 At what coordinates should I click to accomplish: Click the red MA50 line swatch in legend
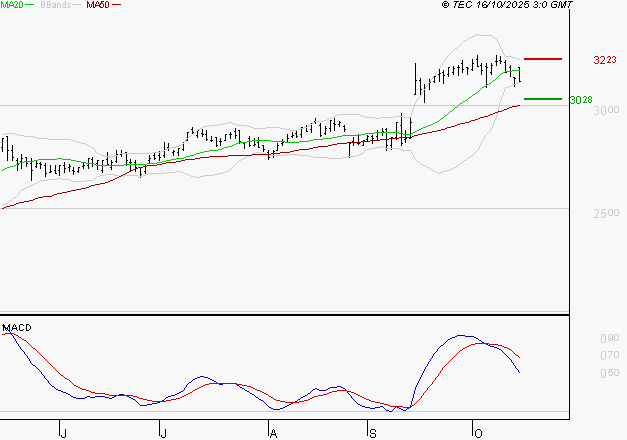coord(116,5)
